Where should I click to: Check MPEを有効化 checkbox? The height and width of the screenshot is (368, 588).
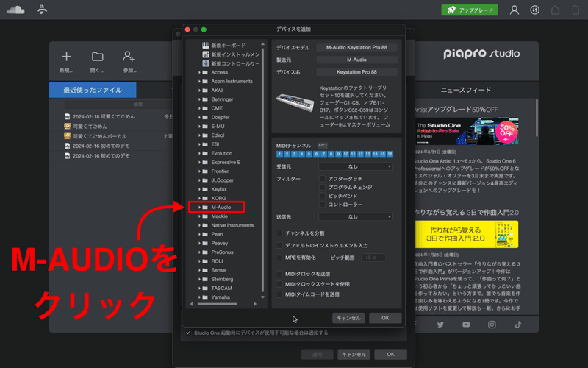click(279, 258)
